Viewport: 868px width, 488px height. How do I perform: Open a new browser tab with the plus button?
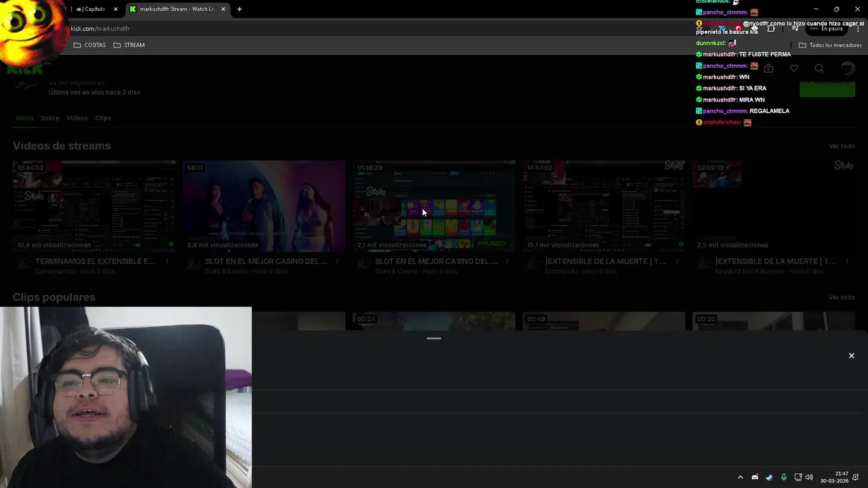click(239, 9)
